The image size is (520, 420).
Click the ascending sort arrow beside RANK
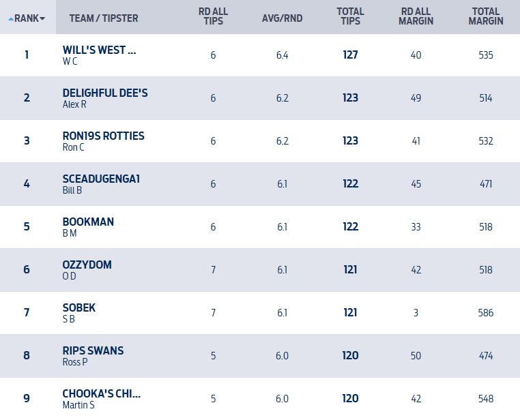click(11, 18)
